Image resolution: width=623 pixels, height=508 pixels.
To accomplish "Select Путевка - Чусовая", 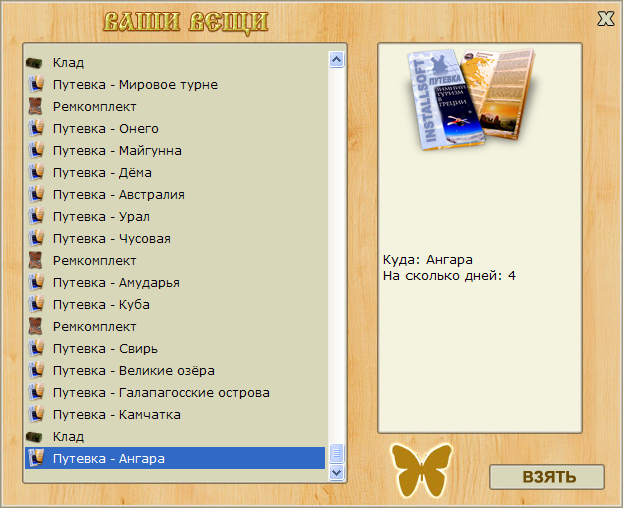I will coord(175,238).
